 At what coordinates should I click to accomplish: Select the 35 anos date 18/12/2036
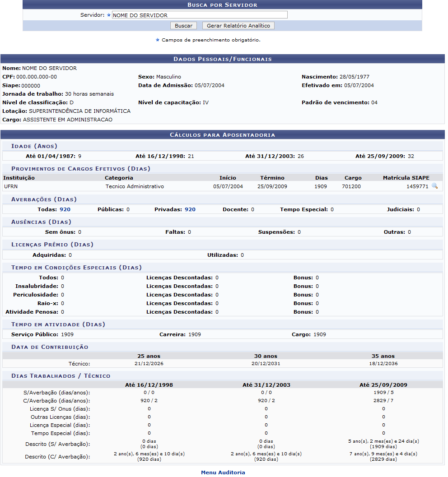point(383,364)
